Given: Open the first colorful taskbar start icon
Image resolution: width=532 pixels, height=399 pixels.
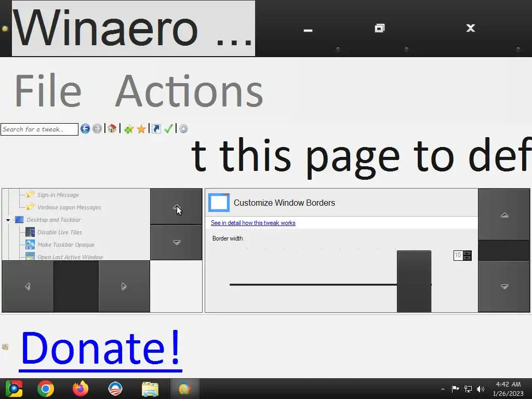Looking at the screenshot, I should (14, 389).
